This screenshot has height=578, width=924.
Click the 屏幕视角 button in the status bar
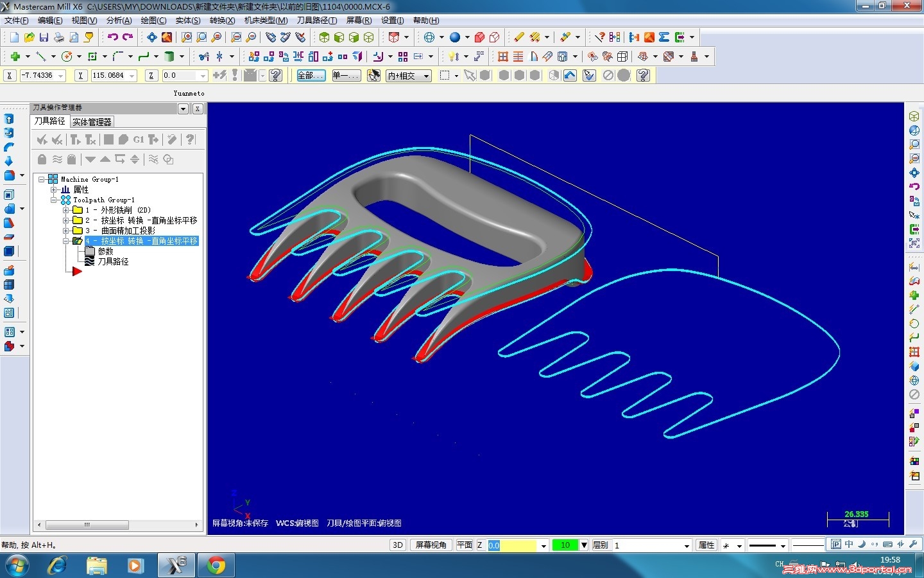coord(431,545)
